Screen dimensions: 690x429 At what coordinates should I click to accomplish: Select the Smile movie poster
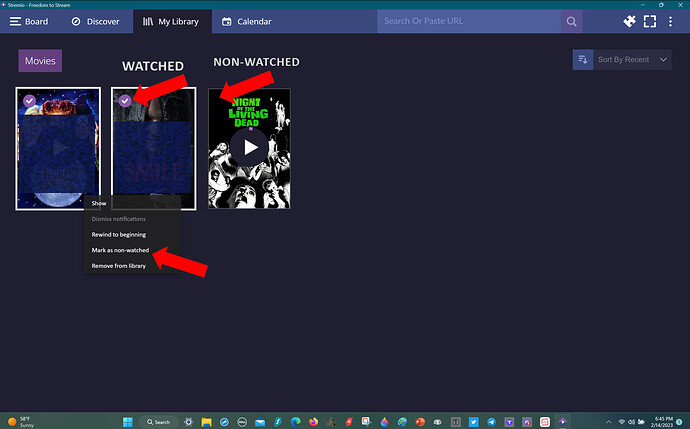[154, 148]
